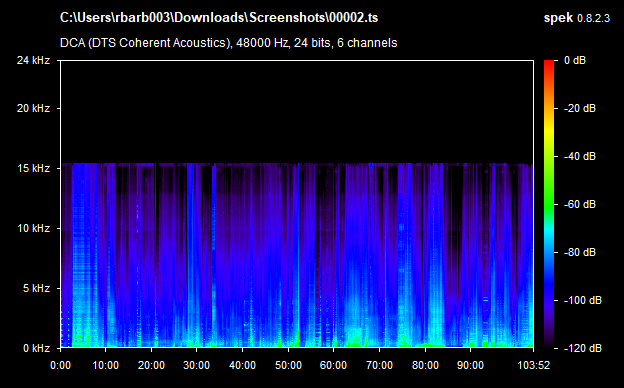Click the -120 dB scale label
The width and height of the screenshot is (624, 388).
coord(583,348)
